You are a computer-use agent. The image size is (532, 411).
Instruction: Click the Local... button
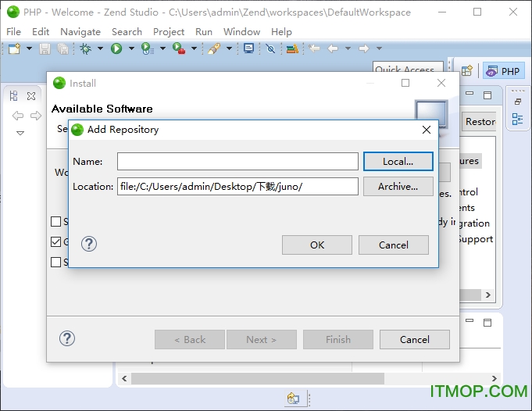pos(398,161)
